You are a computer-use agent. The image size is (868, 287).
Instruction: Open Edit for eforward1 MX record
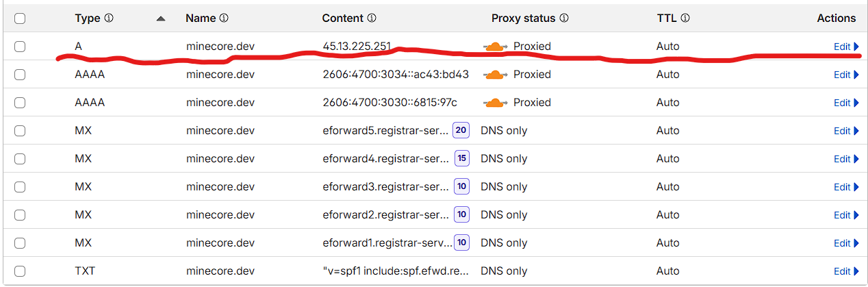click(846, 243)
